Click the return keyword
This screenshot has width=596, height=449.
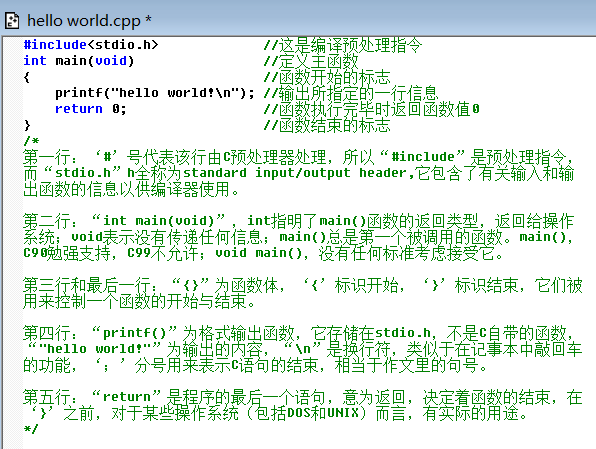tap(79, 109)
